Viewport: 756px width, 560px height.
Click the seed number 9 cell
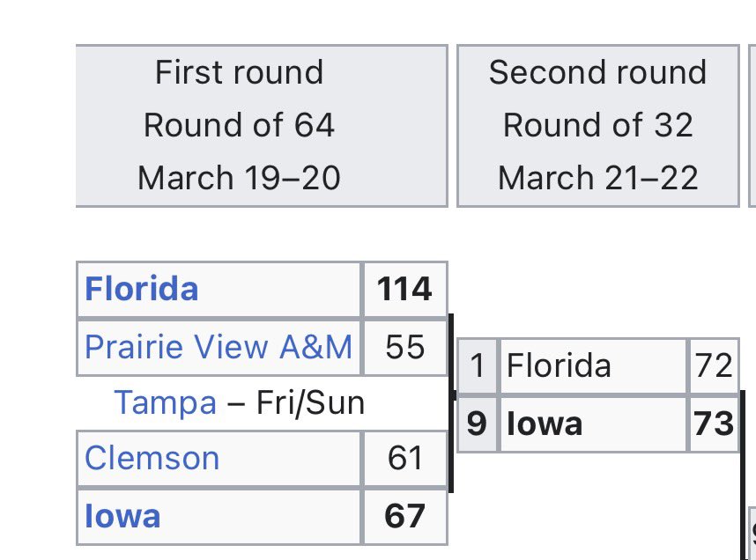pyautogui.click(x=477, y=424)
